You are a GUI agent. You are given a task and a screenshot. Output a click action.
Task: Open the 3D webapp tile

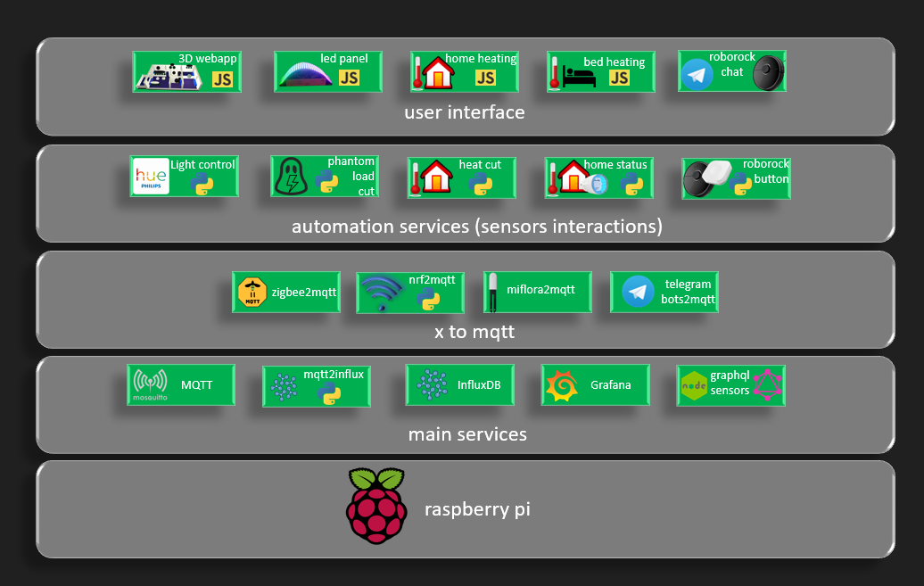point(186,71)
